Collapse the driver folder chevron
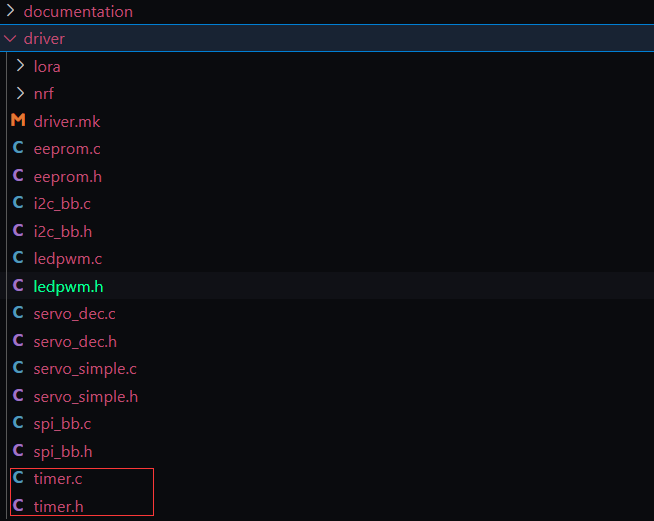The height and width of the screenshot is (521, 654). click(x=10, y=38)
